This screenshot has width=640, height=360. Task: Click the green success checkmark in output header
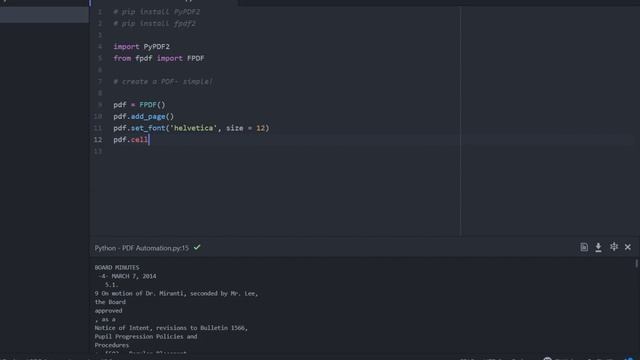197,247
